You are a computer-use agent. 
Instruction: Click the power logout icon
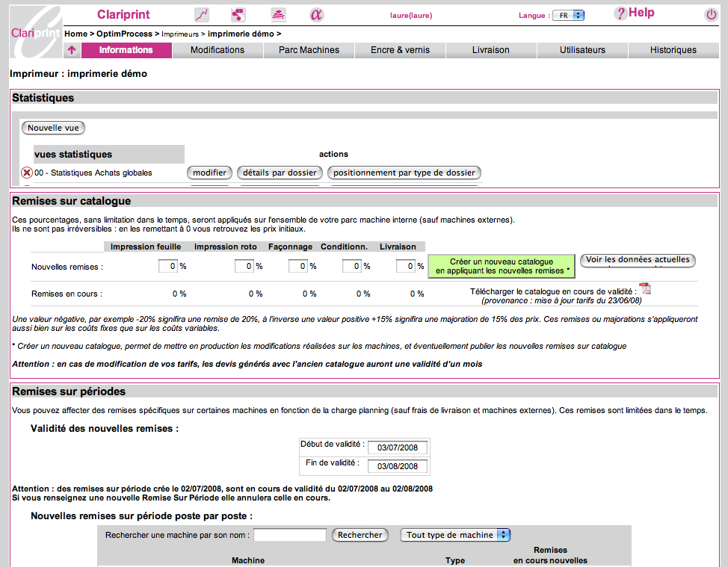pos(711,15)
